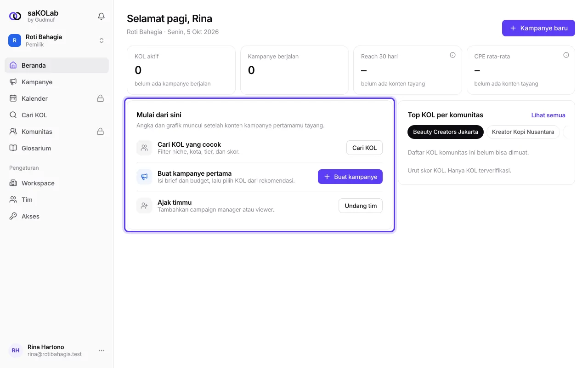The image size is (588, 368).
Task: Click the lock icon next to Kalender
Action: tap(100, 98)
